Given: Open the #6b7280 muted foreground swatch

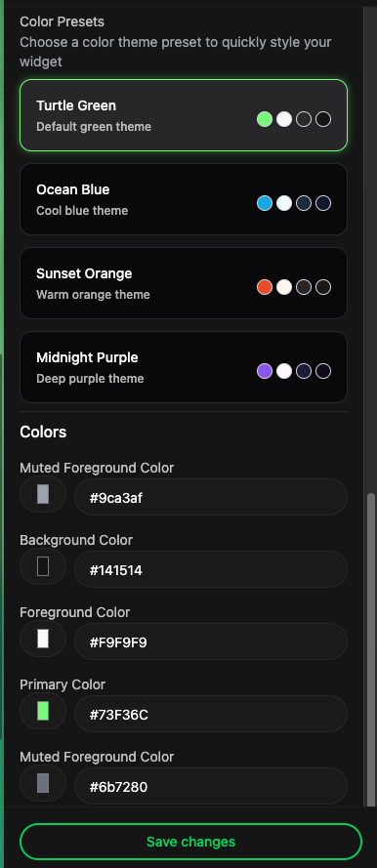Looking at the screenshot, I should 43,783.
